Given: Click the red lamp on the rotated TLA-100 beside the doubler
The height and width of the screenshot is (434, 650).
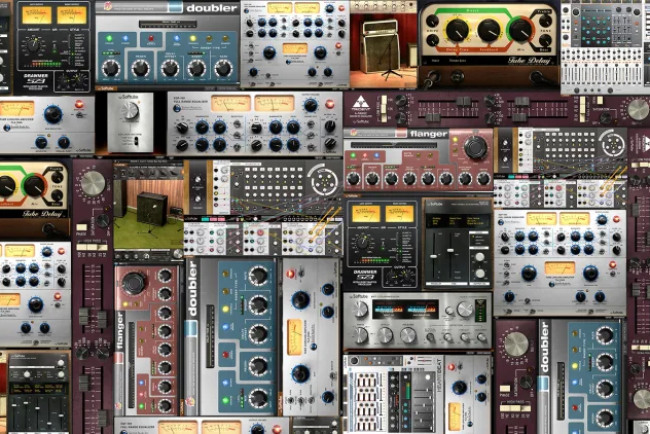Looking at the screenshot, I should click(291, 273).
